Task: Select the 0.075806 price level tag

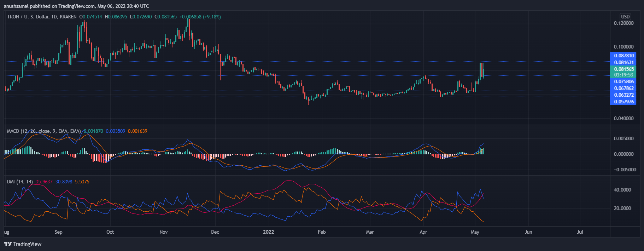Action: pos(623,81)
